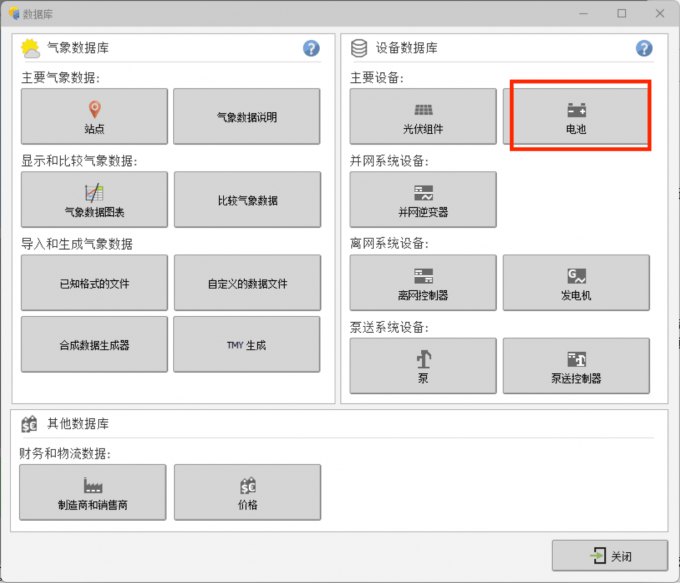Open 自定义的数据文件 custom data file

coord(247,283)
